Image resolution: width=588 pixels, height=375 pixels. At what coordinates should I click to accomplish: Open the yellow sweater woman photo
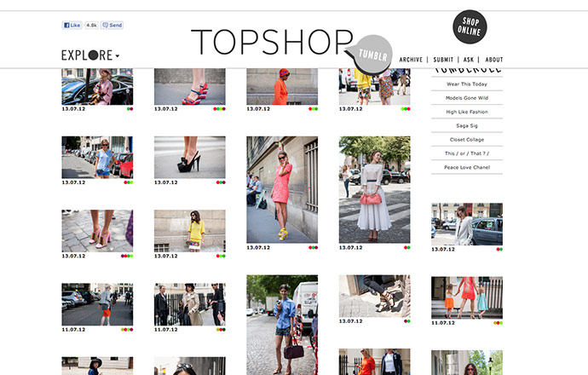click(x=190, y=231)
